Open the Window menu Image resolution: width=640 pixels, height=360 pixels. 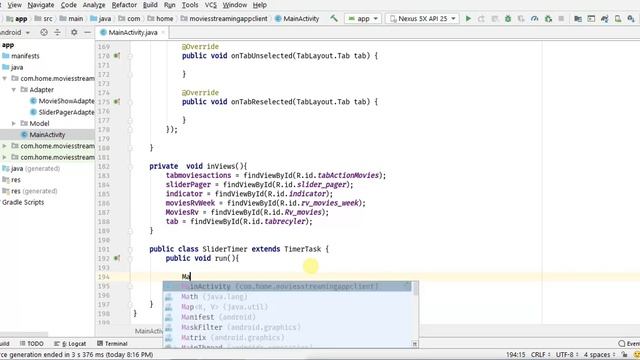click(x=235, y=5)
